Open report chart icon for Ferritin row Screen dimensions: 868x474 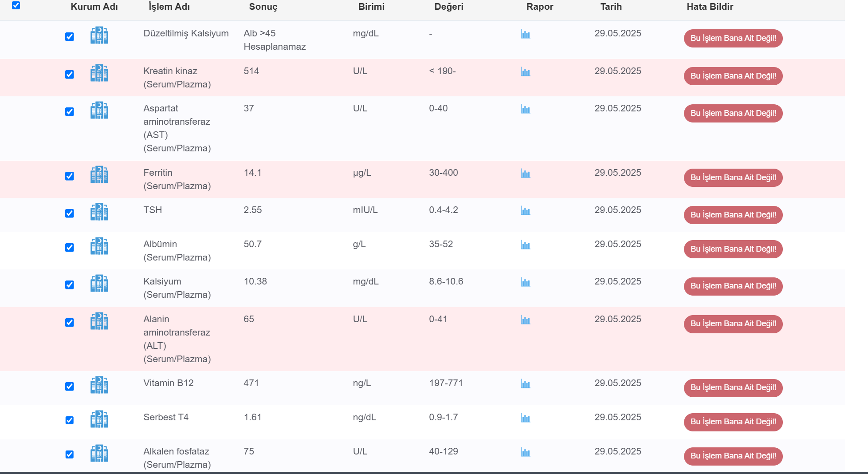click(526, 174)
